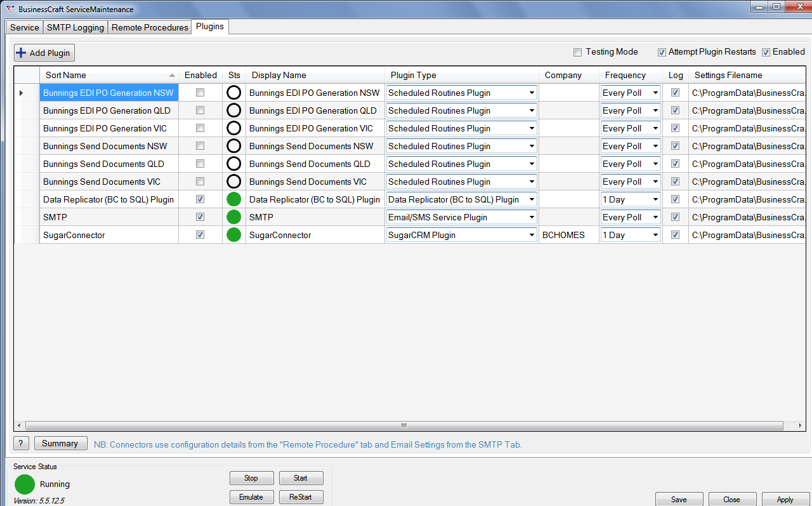
Task: Open Plugin Type dropdown for SugarConnector row
Action: point(531,235)
